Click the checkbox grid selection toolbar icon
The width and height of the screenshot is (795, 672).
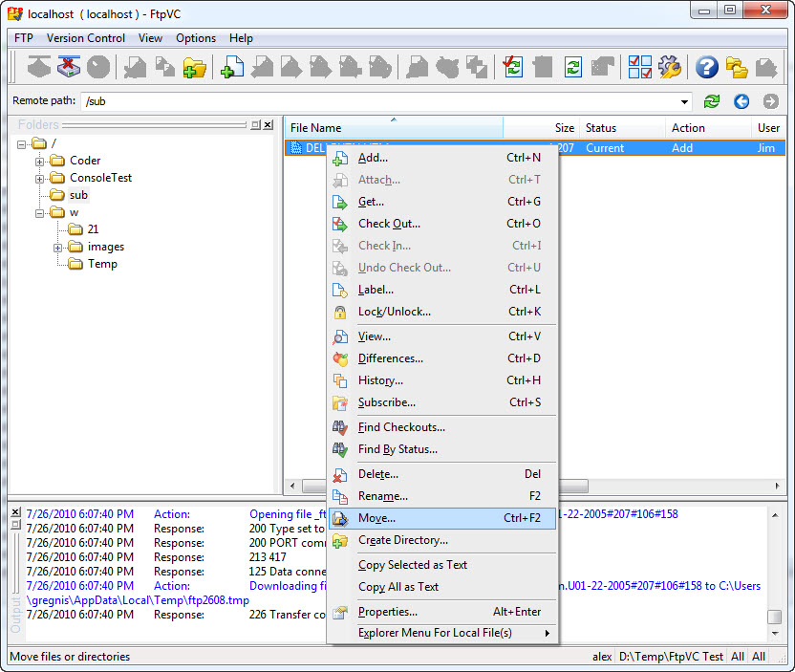tap(640, 67)
